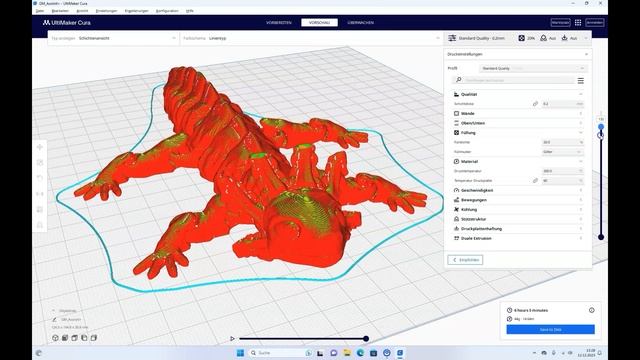Screen dimensions: 640x360
Task: Click the layer slider upper handle
Action: click(x=601, y=127)
